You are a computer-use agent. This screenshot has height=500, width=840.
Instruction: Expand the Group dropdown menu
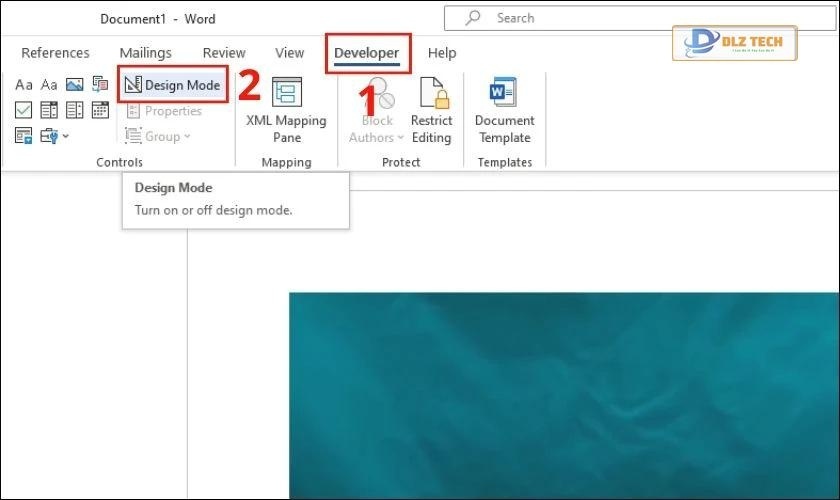pyautogui.click(x=158, y=136)
